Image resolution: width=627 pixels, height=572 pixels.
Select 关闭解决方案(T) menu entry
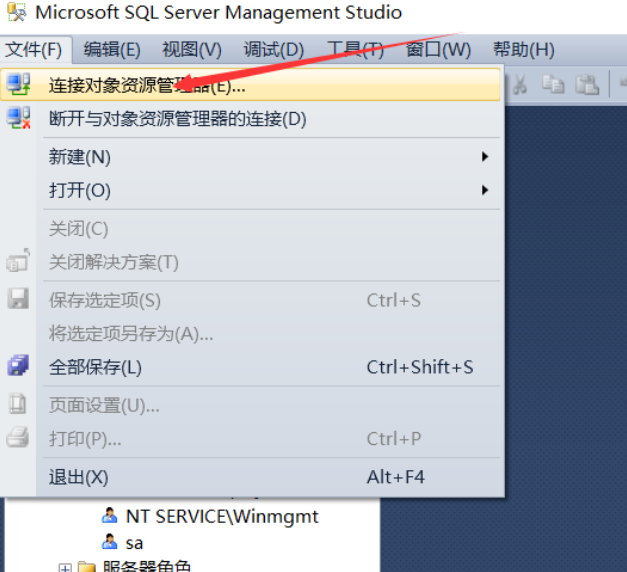coord(250,262)
